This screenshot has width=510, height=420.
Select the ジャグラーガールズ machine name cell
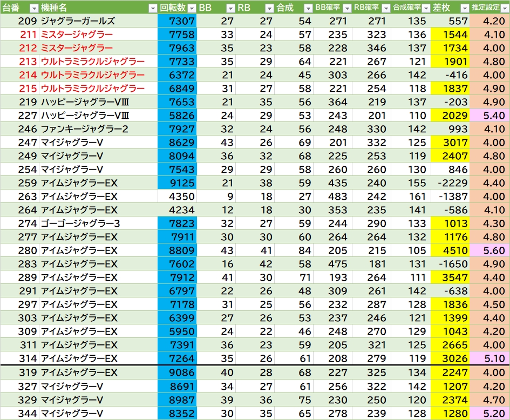(99, 21)
